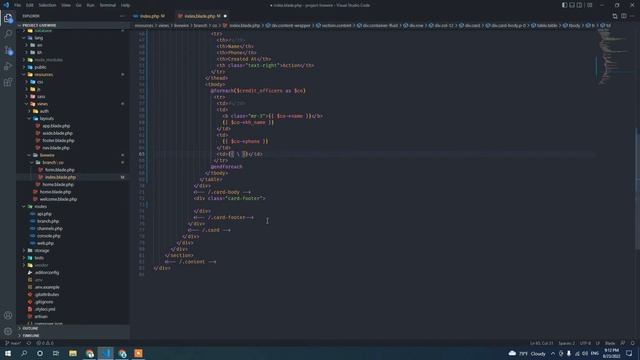Open Windows taskbar search
This screenshot has width=640, height=360.
tap(24, 353)
